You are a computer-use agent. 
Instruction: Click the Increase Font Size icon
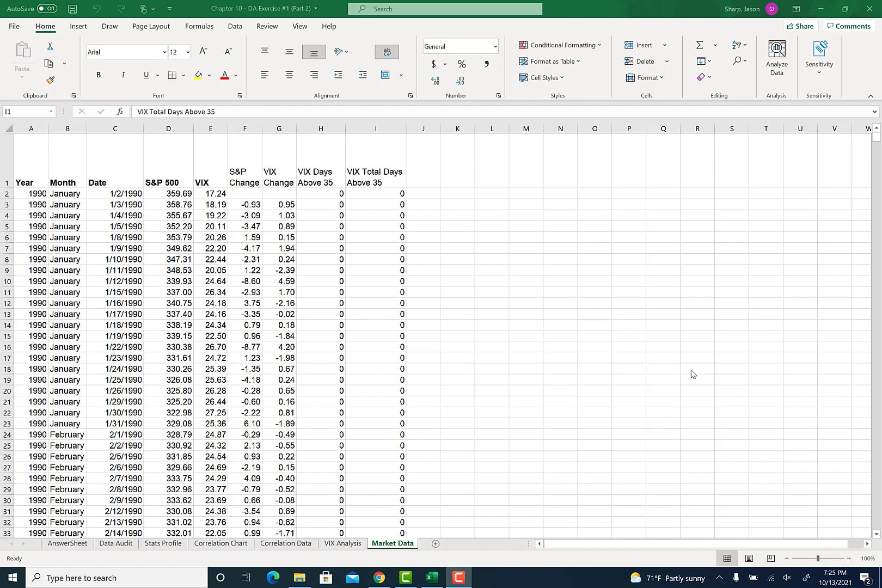[203, 52]
